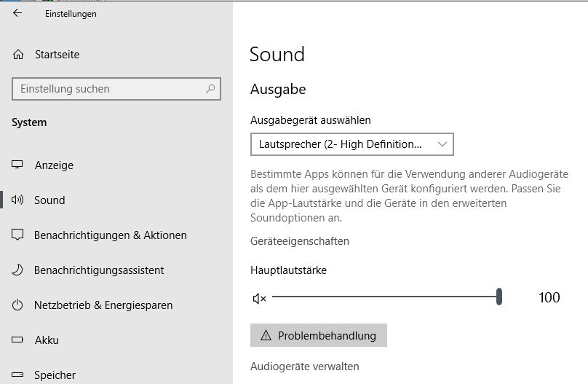Click the Startseite home icon
Screen dimensions: 588x384
tap(18, 55)
